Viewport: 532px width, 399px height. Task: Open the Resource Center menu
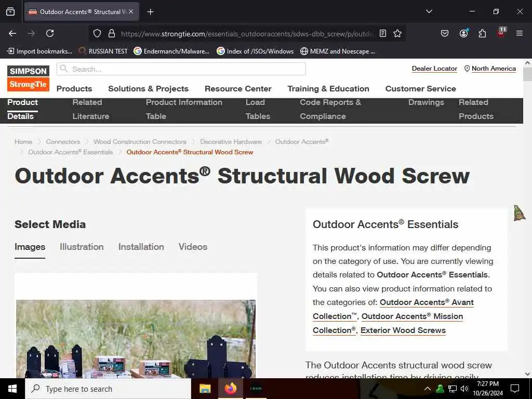click(238, 88)
